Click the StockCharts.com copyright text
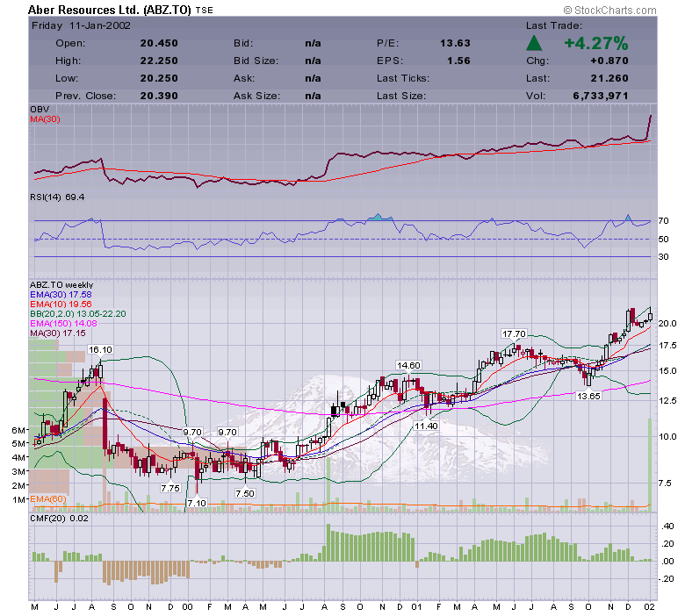This screenshot has height=616, width=685. tap(609, 10)
